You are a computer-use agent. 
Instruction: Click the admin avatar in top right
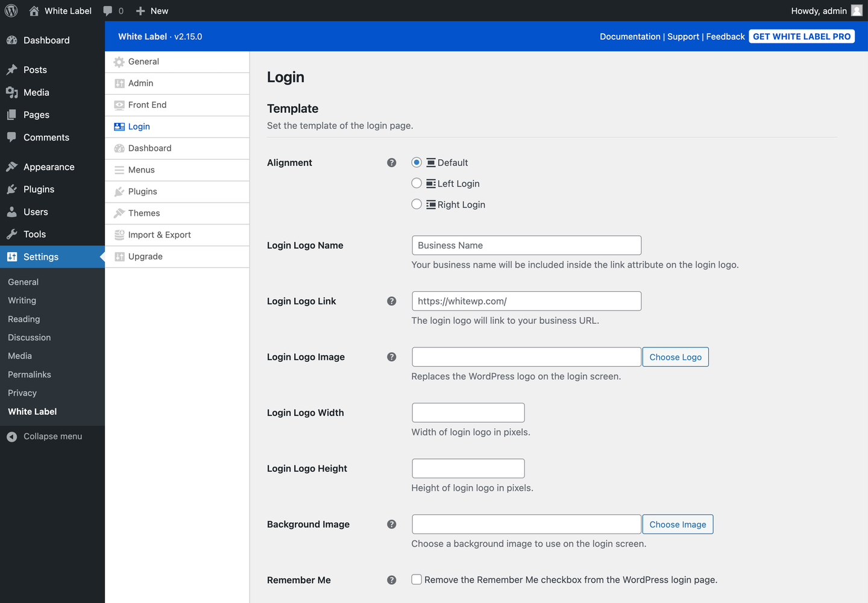856,10
